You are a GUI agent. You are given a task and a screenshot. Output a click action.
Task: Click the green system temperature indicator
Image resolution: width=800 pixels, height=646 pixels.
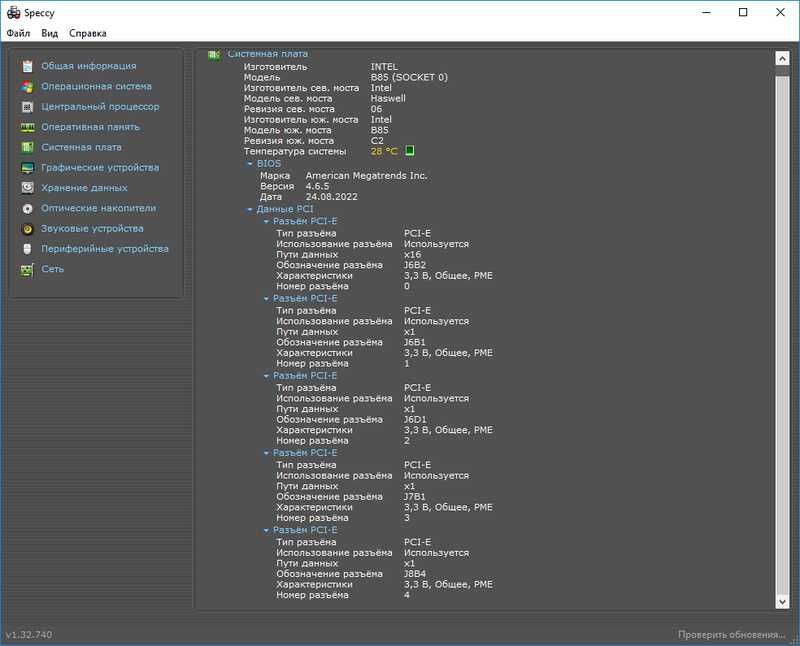coord(409,151)
